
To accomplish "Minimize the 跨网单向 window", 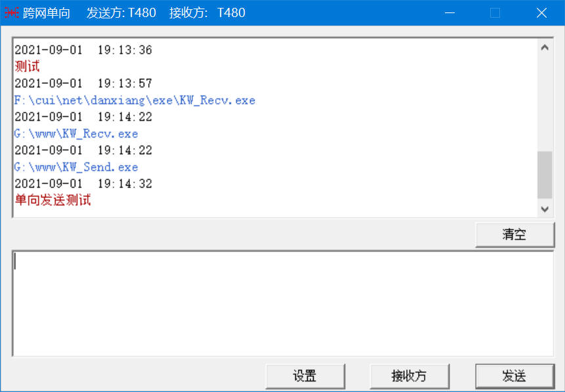I will 450,13.
